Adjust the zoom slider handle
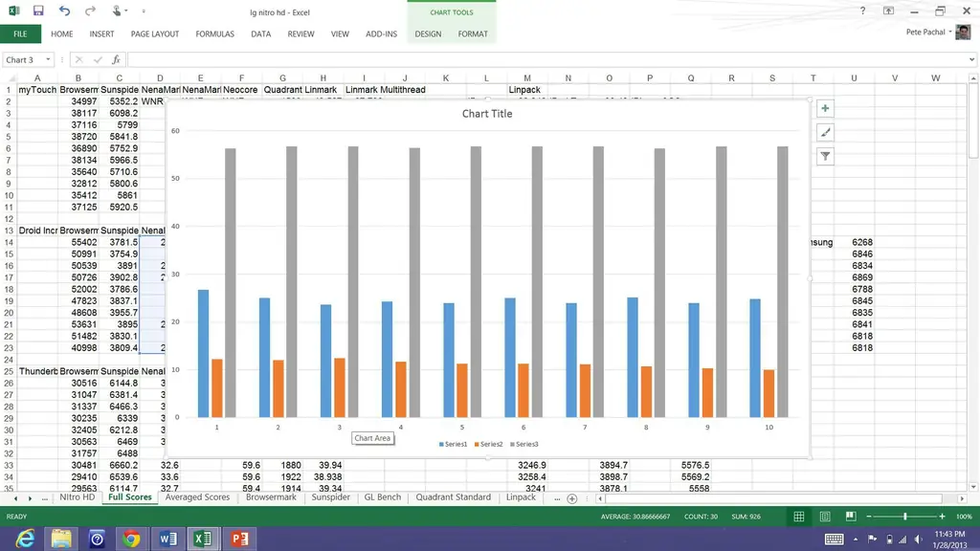 pyautogui.click(x=905, y=517)
